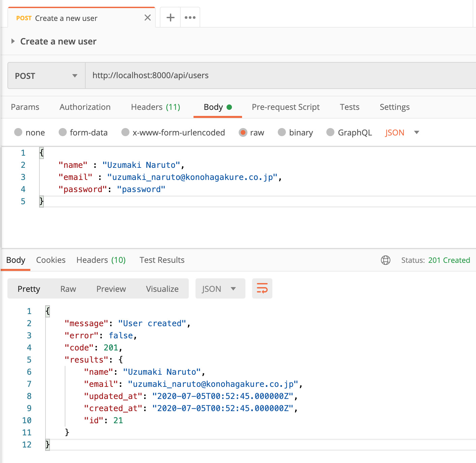The image size is (476, 463).
Task: Click the "password" value in request body
Action: pos(141,189)
